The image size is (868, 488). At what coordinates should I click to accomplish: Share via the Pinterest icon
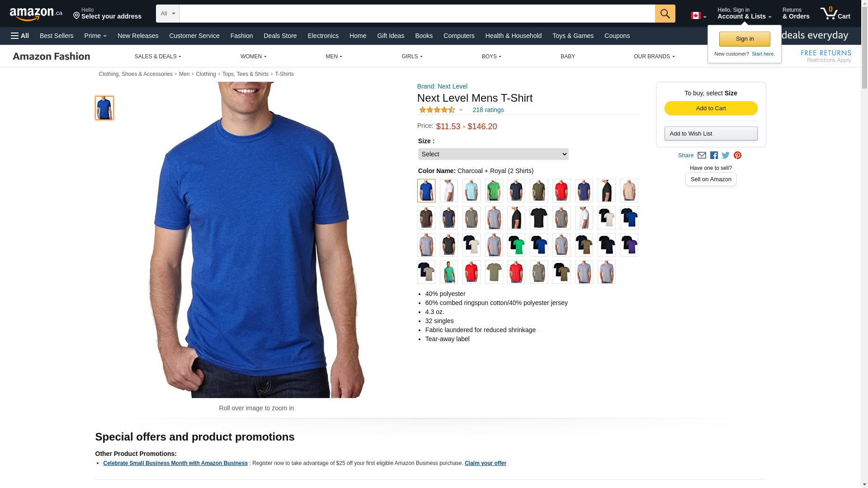tap(737, 155)
